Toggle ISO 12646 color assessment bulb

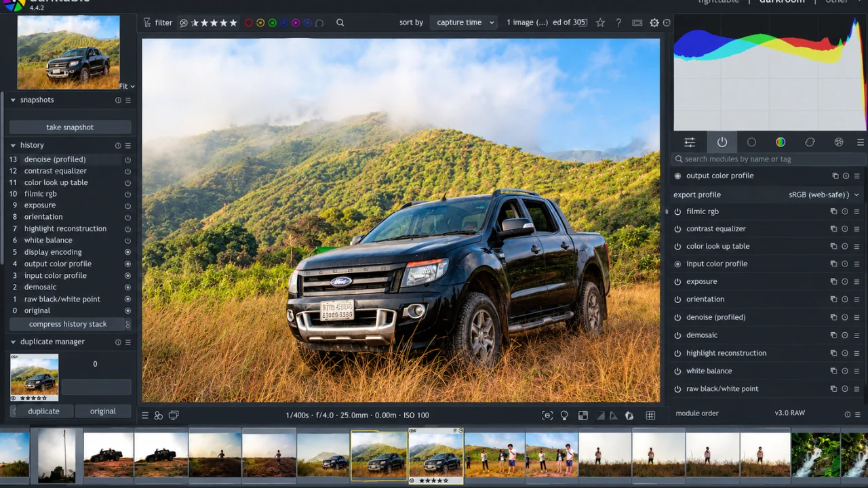coord(564,415)
